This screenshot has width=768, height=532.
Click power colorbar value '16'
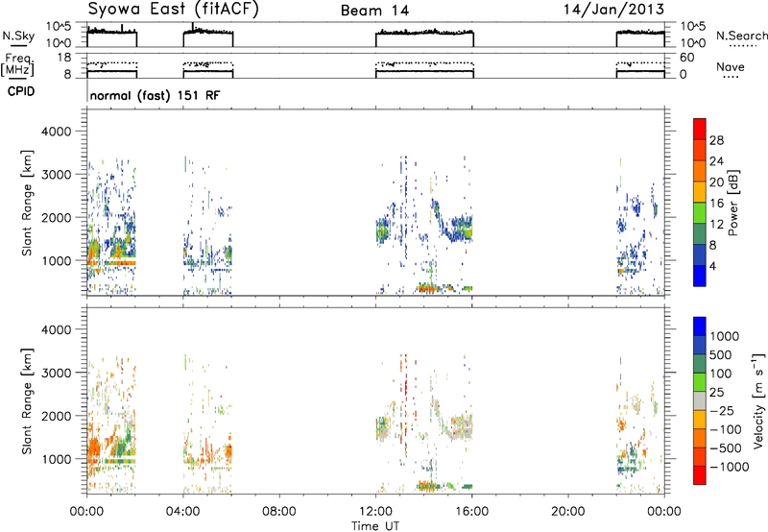[716, 204]
